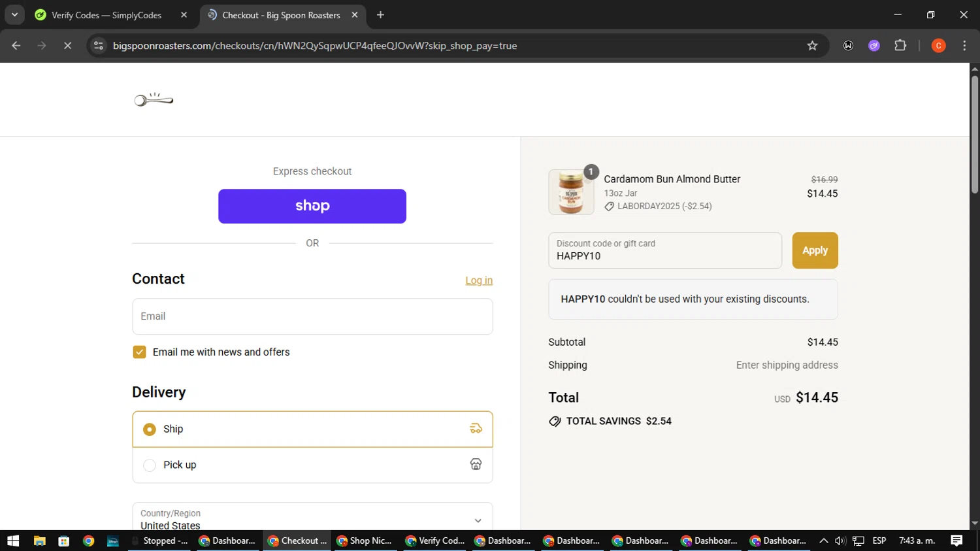
Task: Click the scrollbar up arrow
Action: [975, 68]
